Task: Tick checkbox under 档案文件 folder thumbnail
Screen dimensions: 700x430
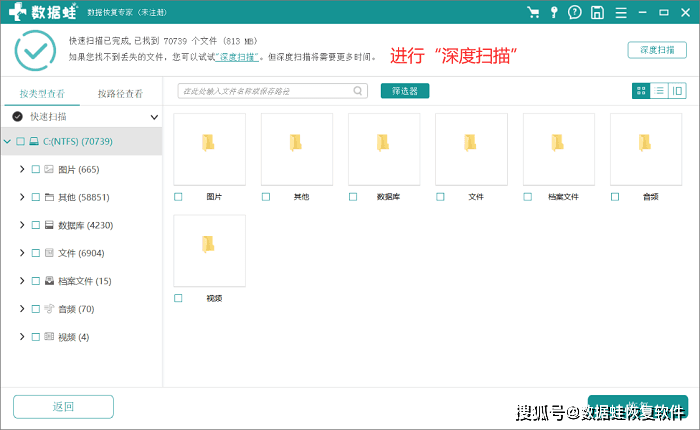Action: pos(527,196)
